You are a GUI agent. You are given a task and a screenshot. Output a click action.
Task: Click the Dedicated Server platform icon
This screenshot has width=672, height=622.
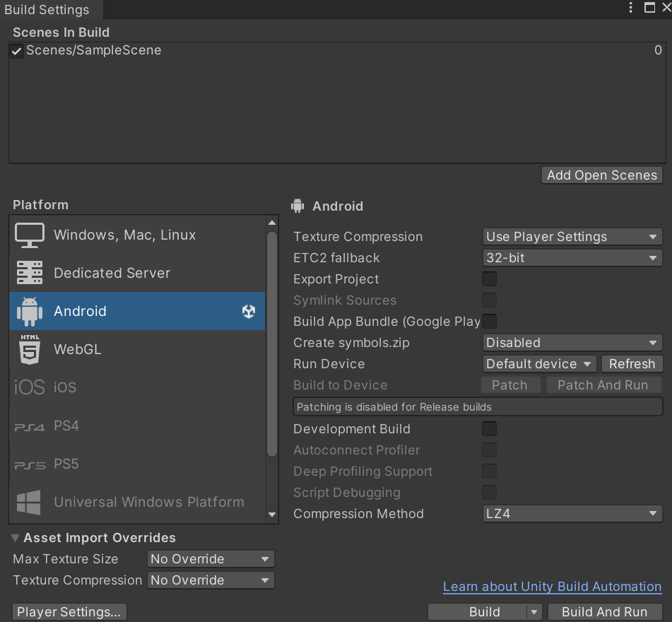pos(30,273)
